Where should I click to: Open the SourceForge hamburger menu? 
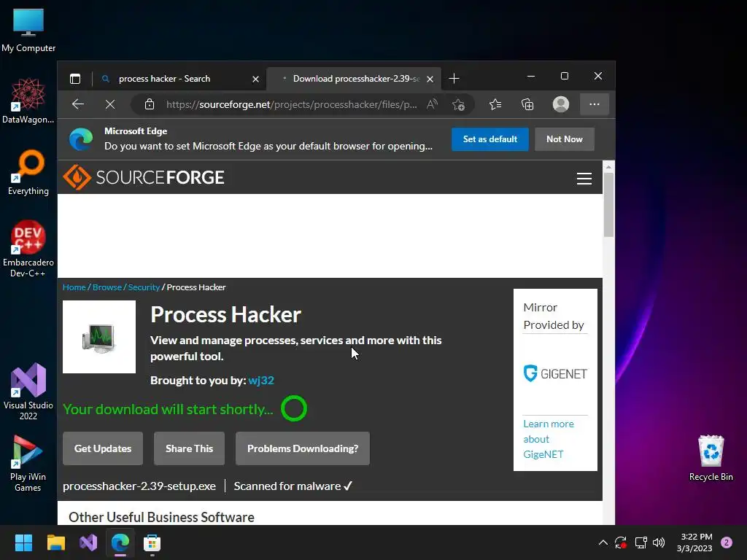click(584, 178)
